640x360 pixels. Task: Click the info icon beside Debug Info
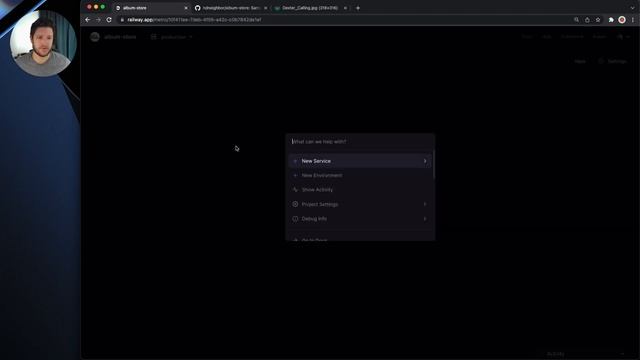295,219
